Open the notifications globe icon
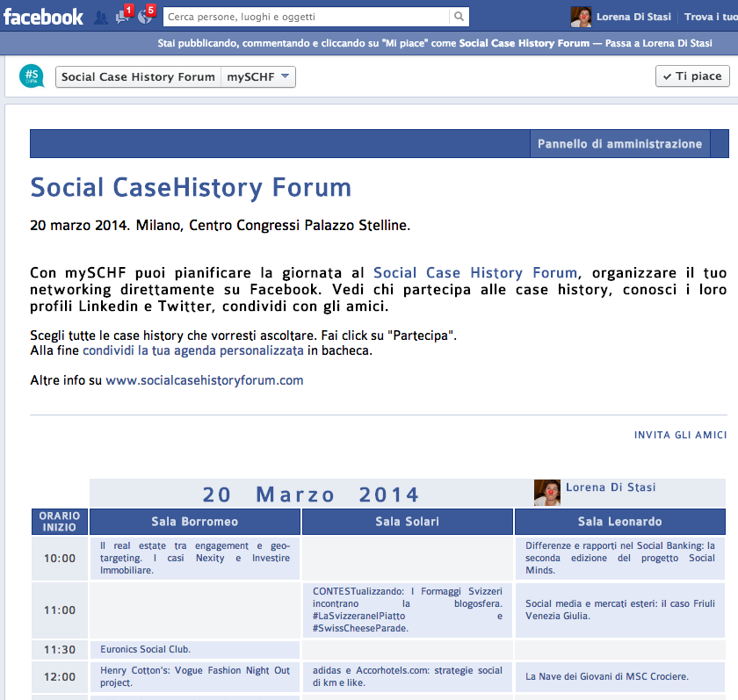 point(146,17)
